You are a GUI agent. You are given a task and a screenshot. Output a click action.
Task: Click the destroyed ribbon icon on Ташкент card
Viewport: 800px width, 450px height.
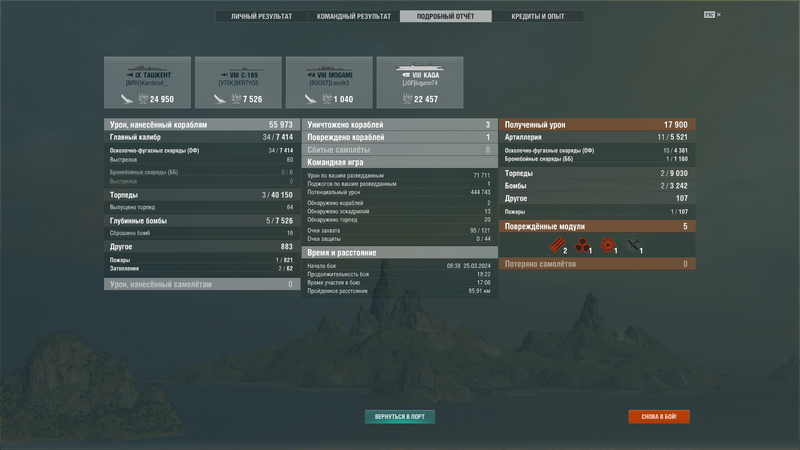125,98
